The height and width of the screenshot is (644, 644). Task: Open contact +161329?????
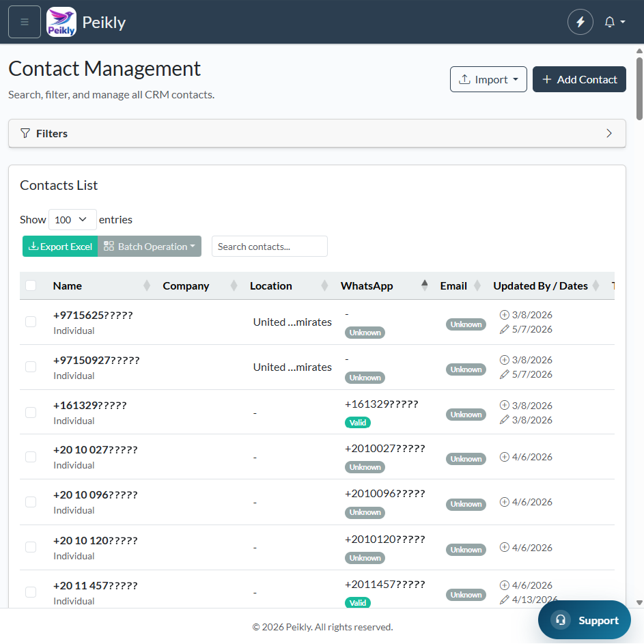[90, 406]
